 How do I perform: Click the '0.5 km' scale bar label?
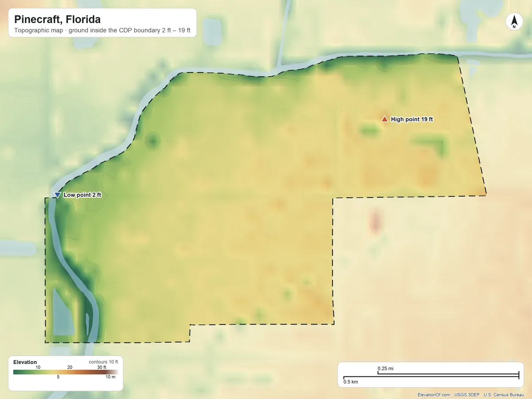point(351,382)
